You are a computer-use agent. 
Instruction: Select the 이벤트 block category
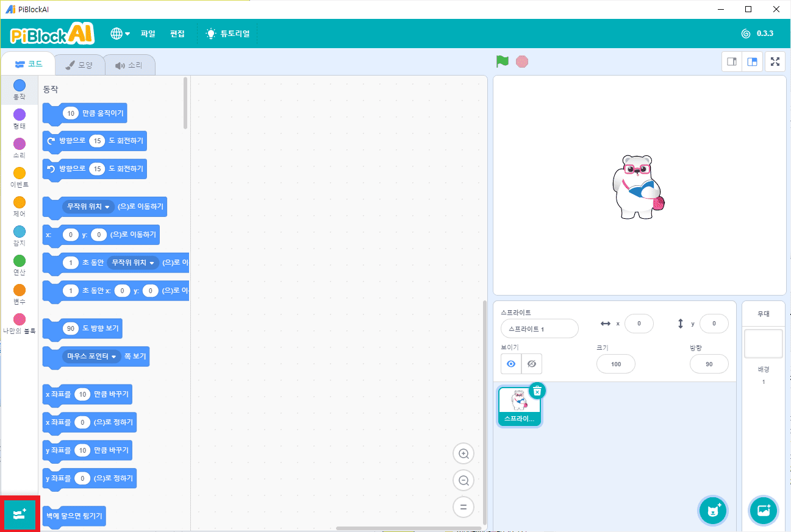click(x=20, y=177)
